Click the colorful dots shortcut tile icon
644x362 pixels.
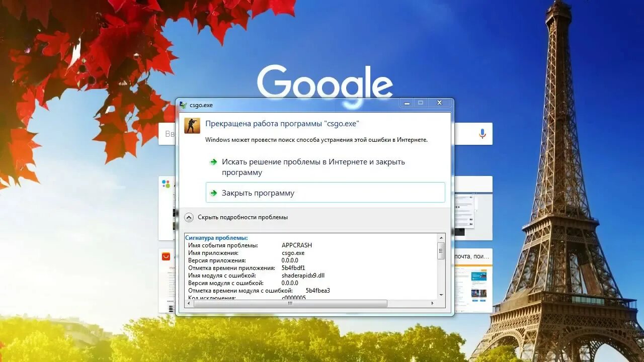click(x=166, y=184)
